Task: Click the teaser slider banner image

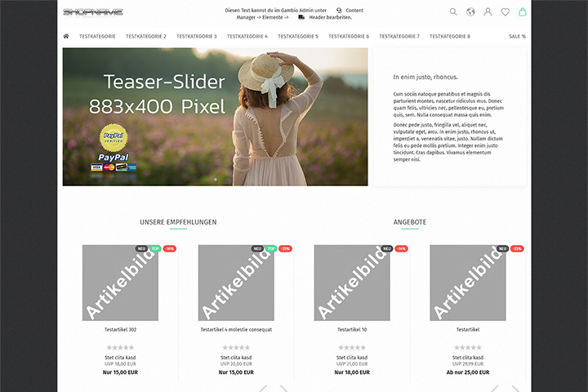Action: point(216,117)
